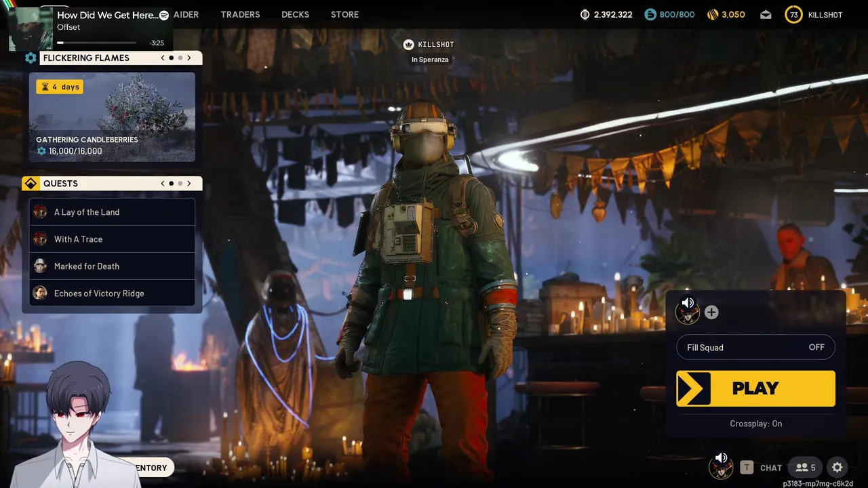Open the partially hidden INVENTORY button
The height and width of the screenshot is (488, 868).
(153, 468)
